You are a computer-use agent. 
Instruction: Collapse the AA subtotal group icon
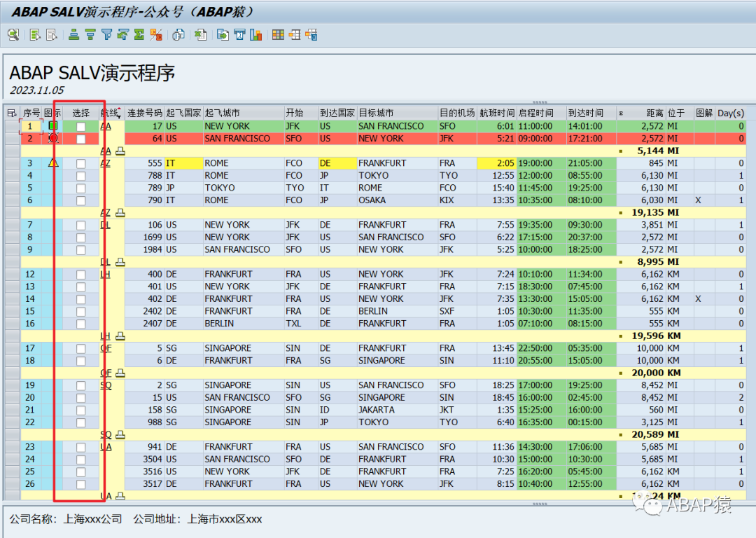coord(120,151)
